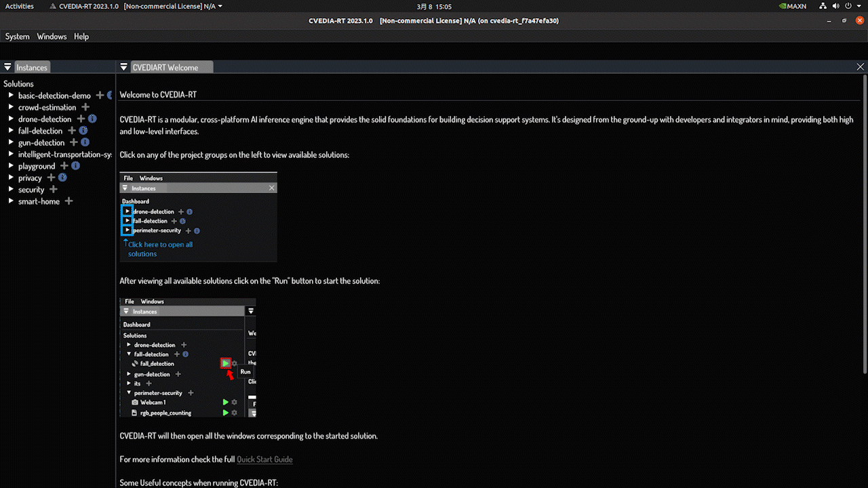Viewport: 868px width, 488px height.
Task: Click the plus icon next to smart-home
Action: (68, 201)
